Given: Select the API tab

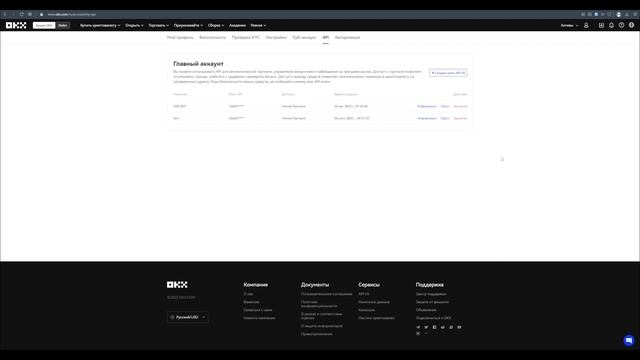Looking at the screenshot, I should click(x=326, y=38).
